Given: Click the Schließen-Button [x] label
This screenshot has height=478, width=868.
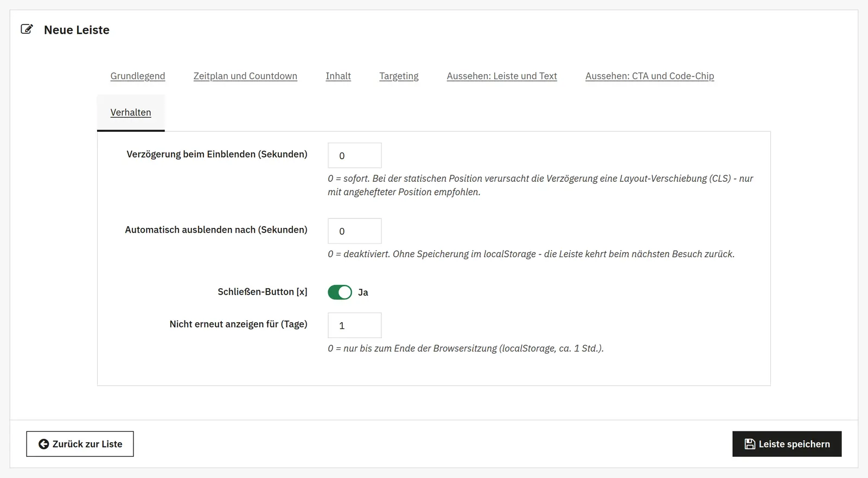Looking at the screenshot, I should (x=263, y=292).
